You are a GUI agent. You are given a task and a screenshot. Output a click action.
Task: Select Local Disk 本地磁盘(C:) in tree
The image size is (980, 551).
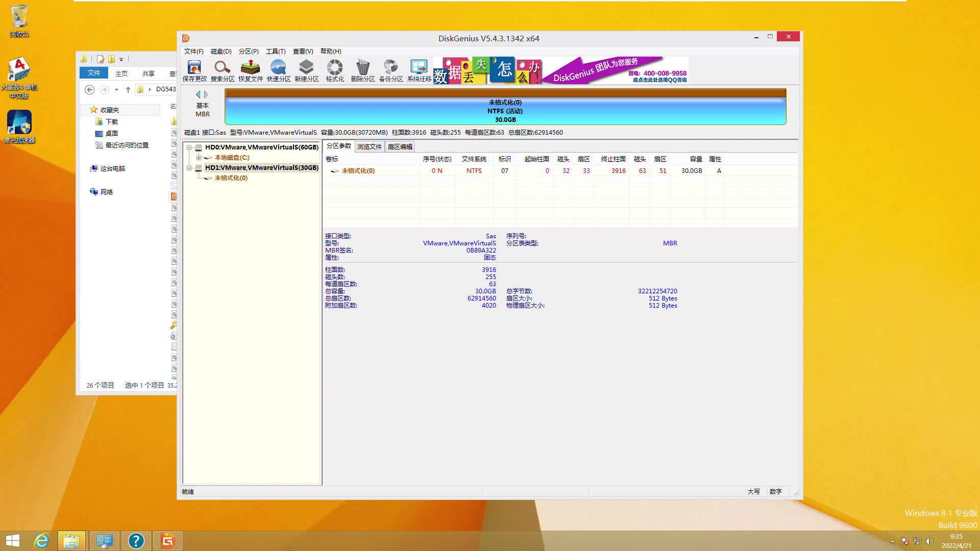232,158
